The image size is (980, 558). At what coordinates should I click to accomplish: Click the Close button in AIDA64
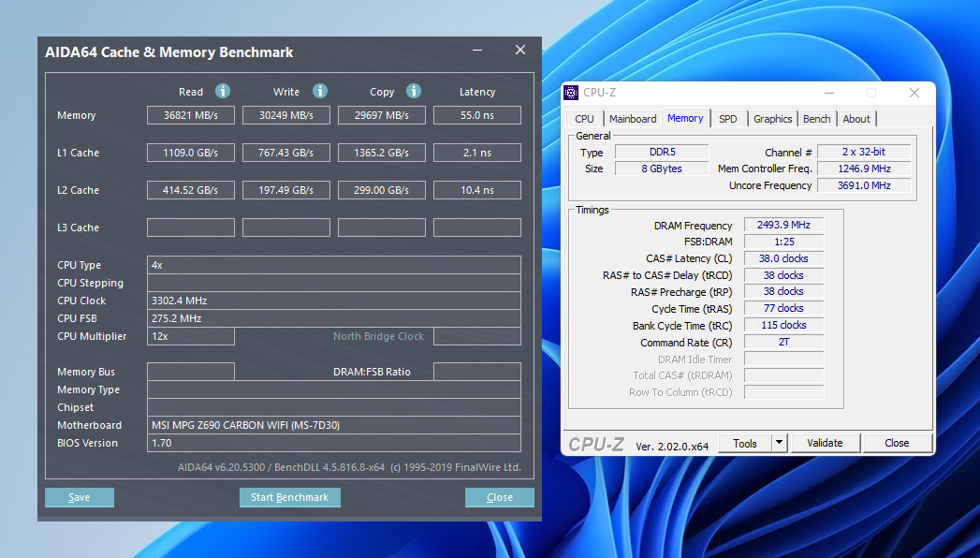500,497
